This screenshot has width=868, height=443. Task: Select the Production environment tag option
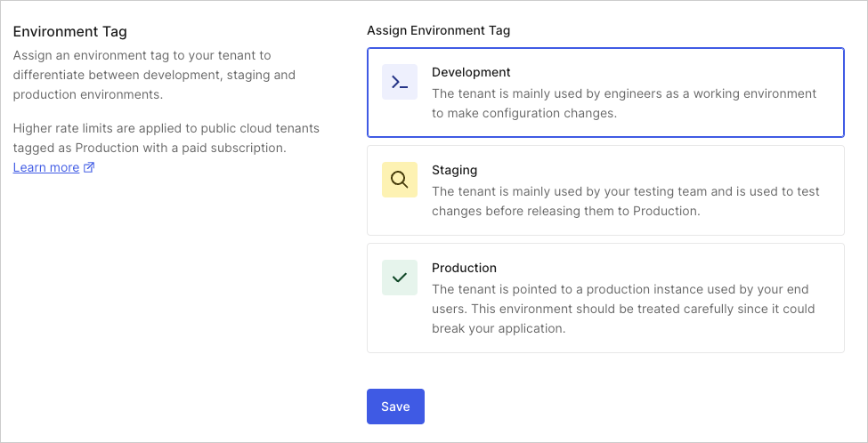605,298
